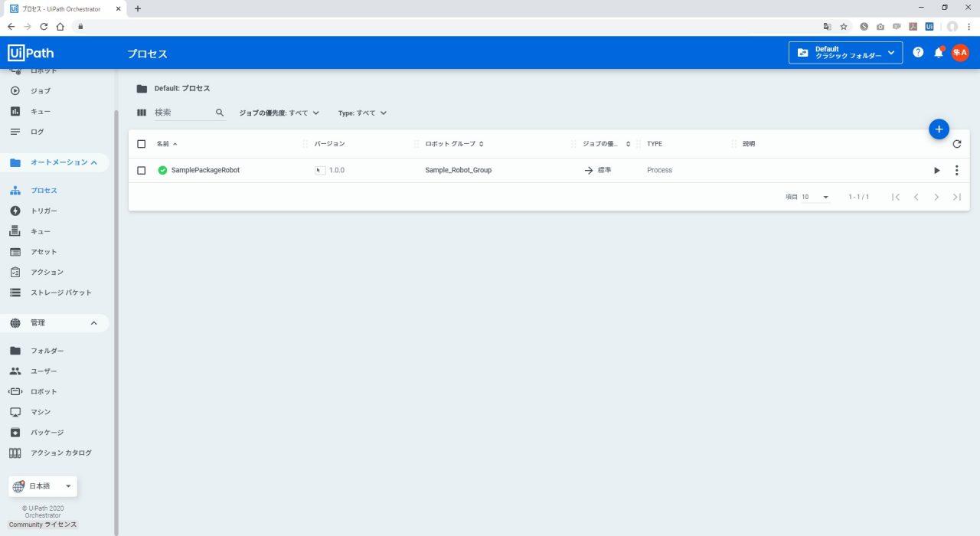Click browser home button
This screenshot has width=980, height=536.
pos(60,26)
